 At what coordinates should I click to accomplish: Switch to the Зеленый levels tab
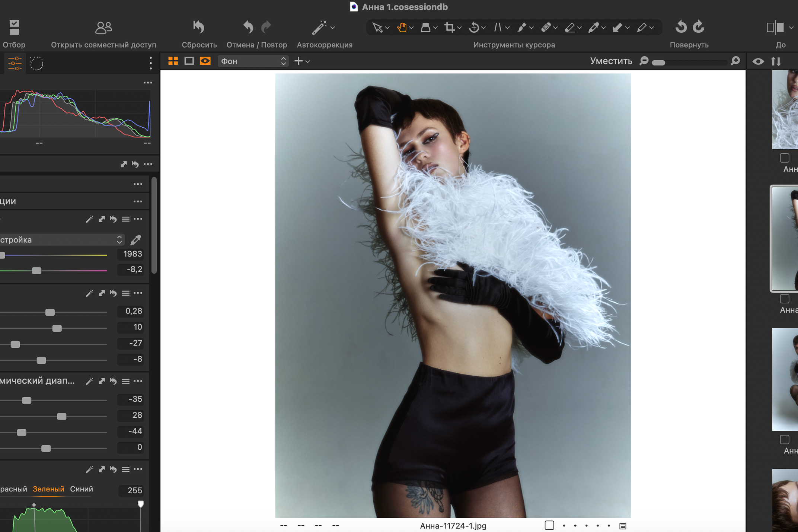click(x=48, y=489)
